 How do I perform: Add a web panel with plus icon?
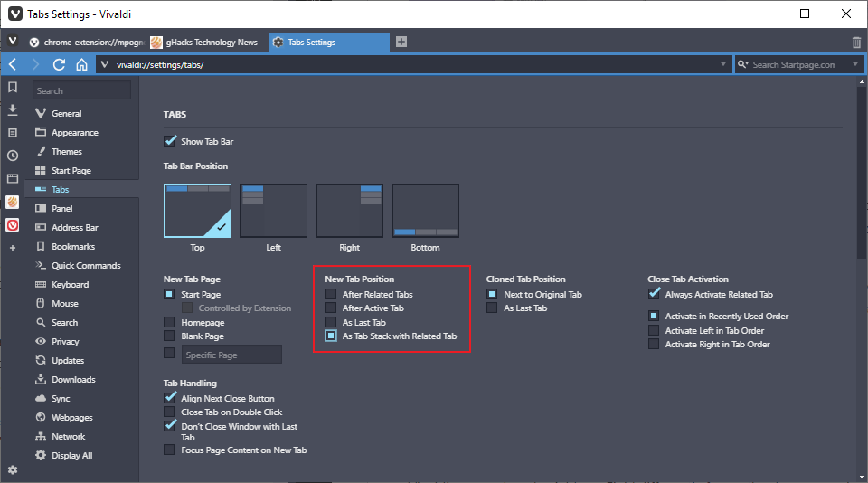coord(12,248)
